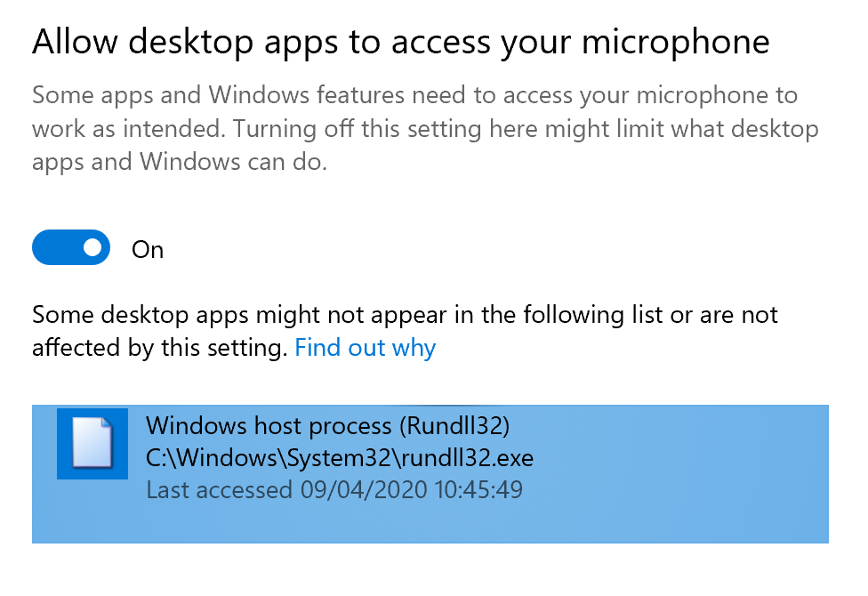Viewport: 868px width, 596px height.
Task: Click the "On" label beside the toggle
Action: tap(148, 250)
